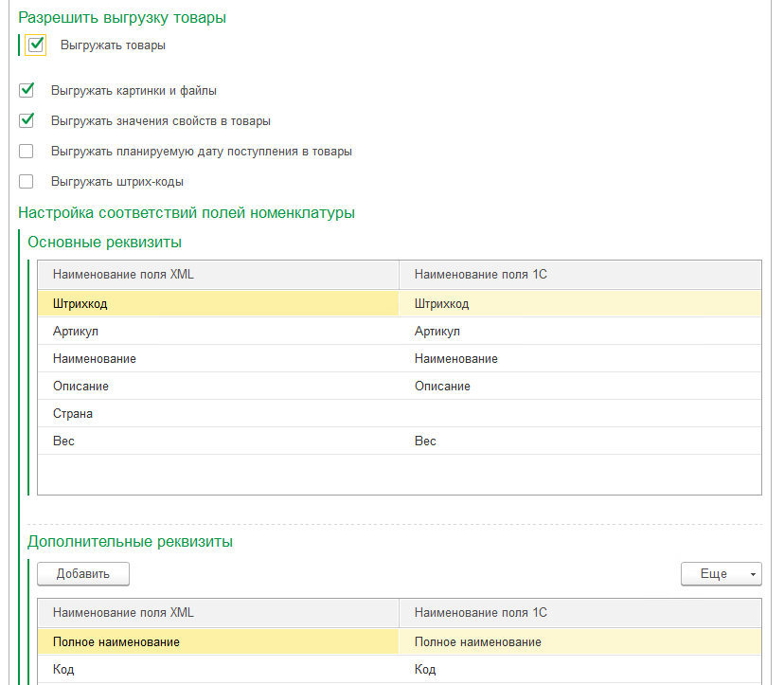Screen dimensions: 784x685
Task: Click the 'Добавить' button
Action: (x=83, y=573)
